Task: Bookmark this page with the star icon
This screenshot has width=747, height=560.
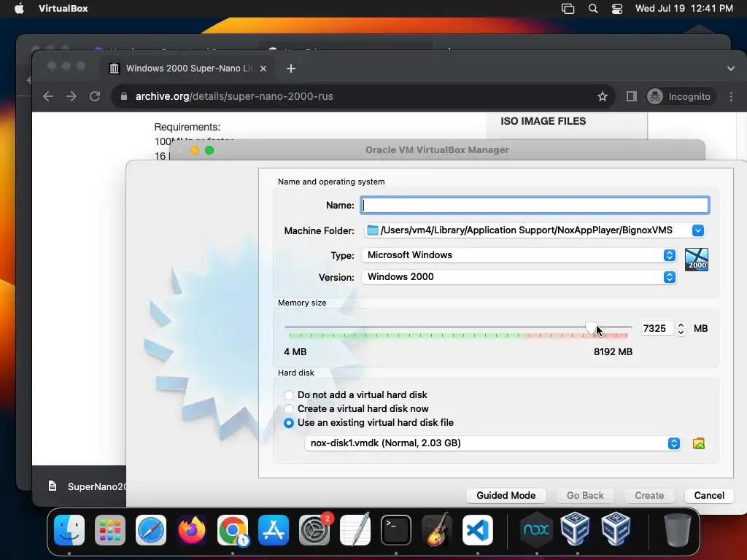Action: 603,96
